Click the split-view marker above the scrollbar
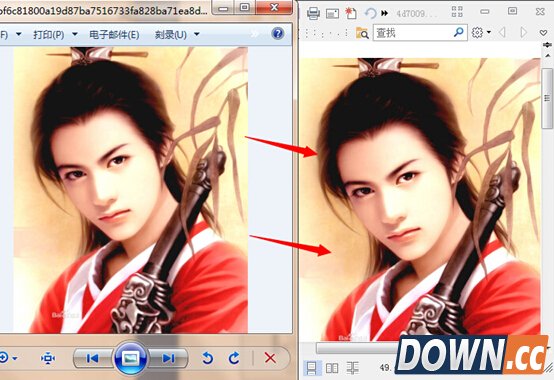Screen dimensions: 554x380 coord(548,44)
